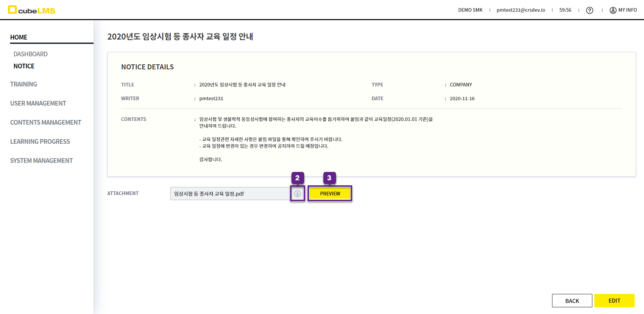Image resolution: width=644 pixels, height=314 pixels.
Task: Expand the TRAINING menu
Action: 23,84
